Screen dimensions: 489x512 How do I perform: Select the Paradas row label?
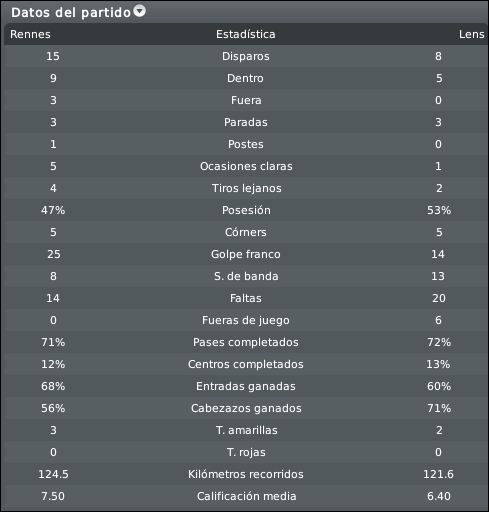pyautogui.click(x=246, y=122)
